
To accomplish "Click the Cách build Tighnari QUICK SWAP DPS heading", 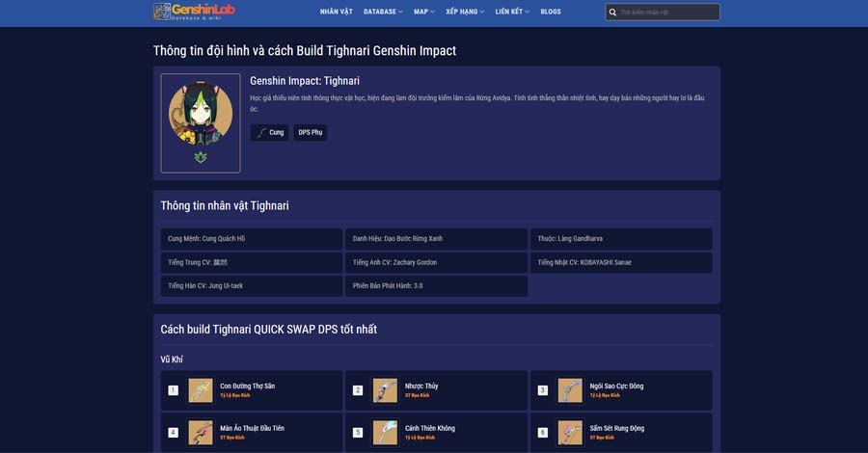I will (x=268, y=329).
